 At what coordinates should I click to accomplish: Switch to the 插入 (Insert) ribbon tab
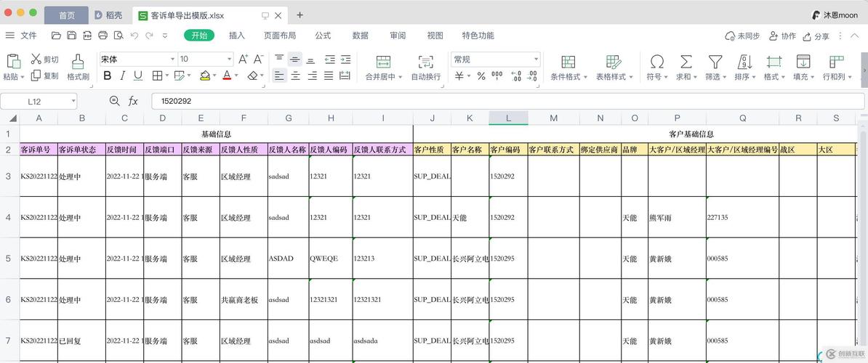point(237,36)
